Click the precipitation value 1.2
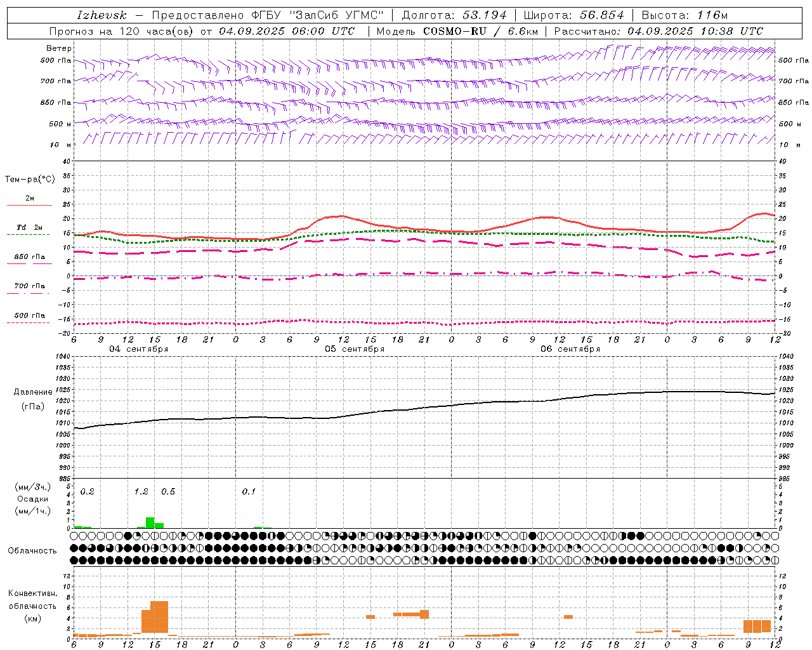The image size is (812, 650). point(141,491)
